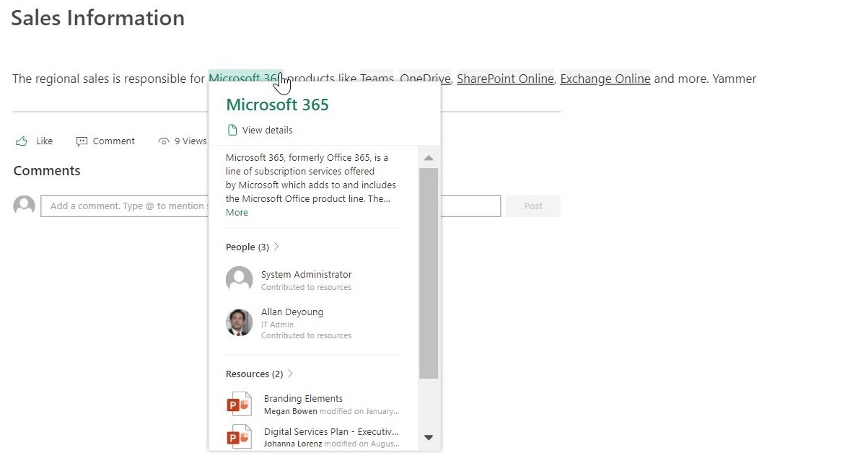Image resolution: width=868 pixels, height=458 pixels.
Task: Expand the Resources (2) section chevron
Action: pyautogui.click(x=290, y=374)
